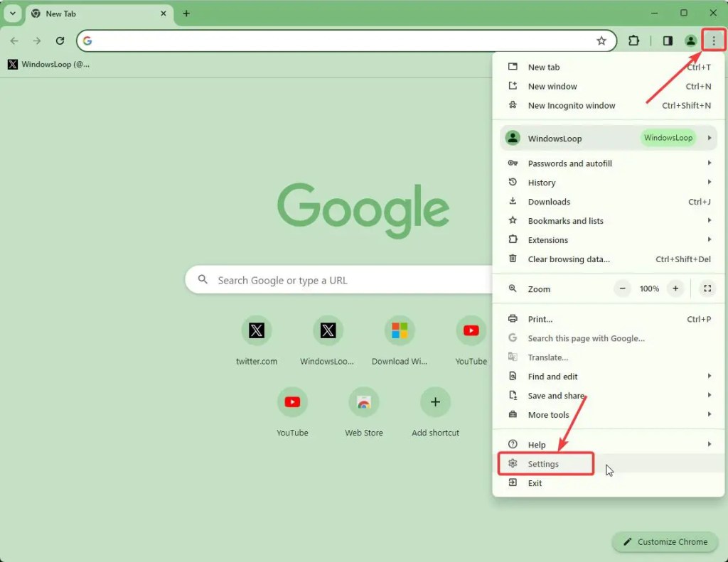Expand Passwords and autofill submenu
Viewport: 728px width, 562px height.
[x=609, y=163]
